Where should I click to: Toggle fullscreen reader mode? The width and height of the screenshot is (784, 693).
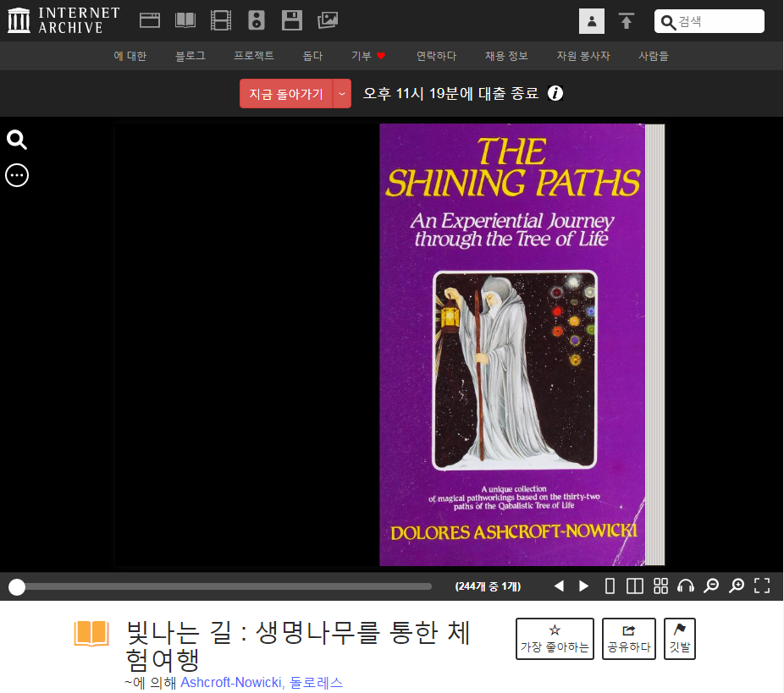762,586
